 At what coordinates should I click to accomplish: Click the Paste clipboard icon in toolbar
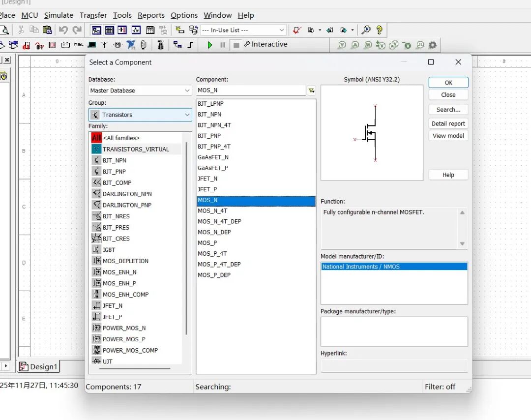(47, 30)
